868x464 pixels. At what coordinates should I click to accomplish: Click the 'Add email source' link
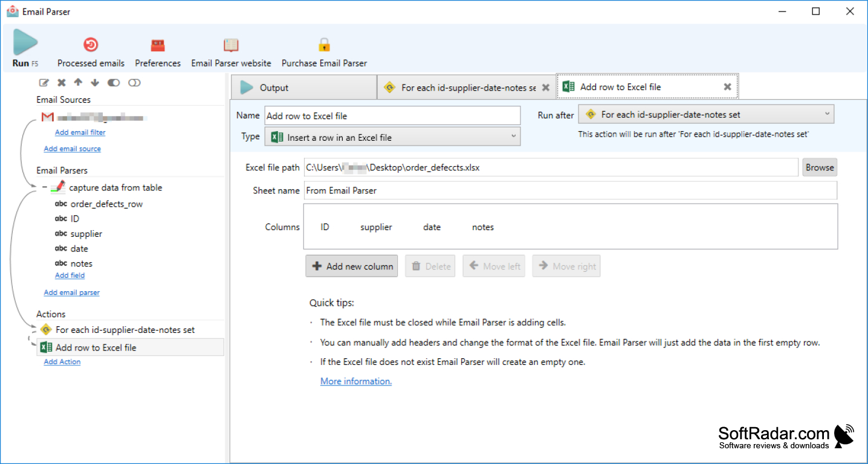point(73,149)
